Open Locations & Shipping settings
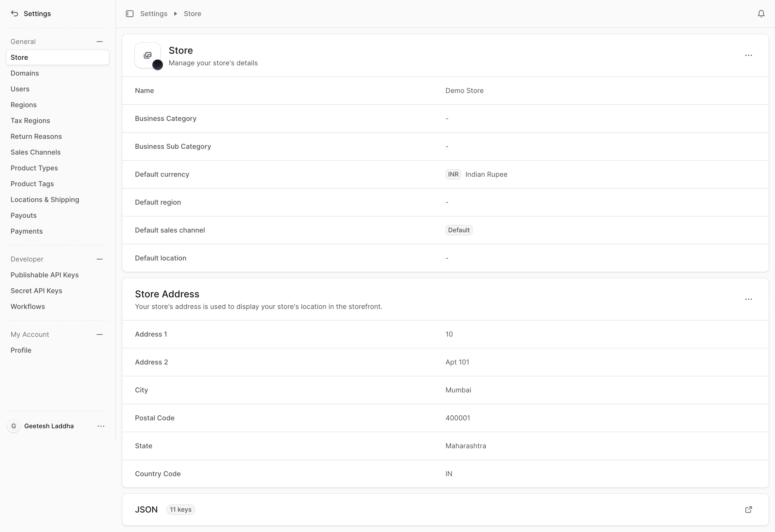The height and width of the screenshot is (532, 775). pos(45,200)
